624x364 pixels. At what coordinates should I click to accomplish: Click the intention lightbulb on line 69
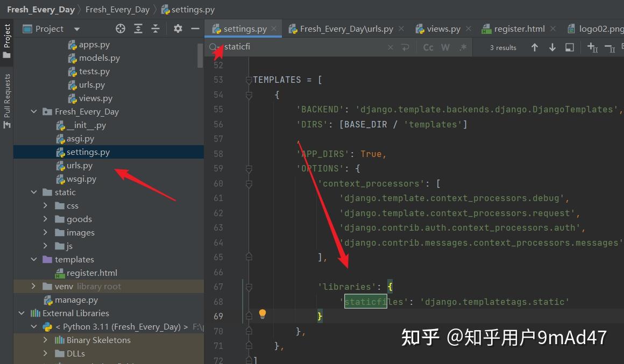[263, 313]
